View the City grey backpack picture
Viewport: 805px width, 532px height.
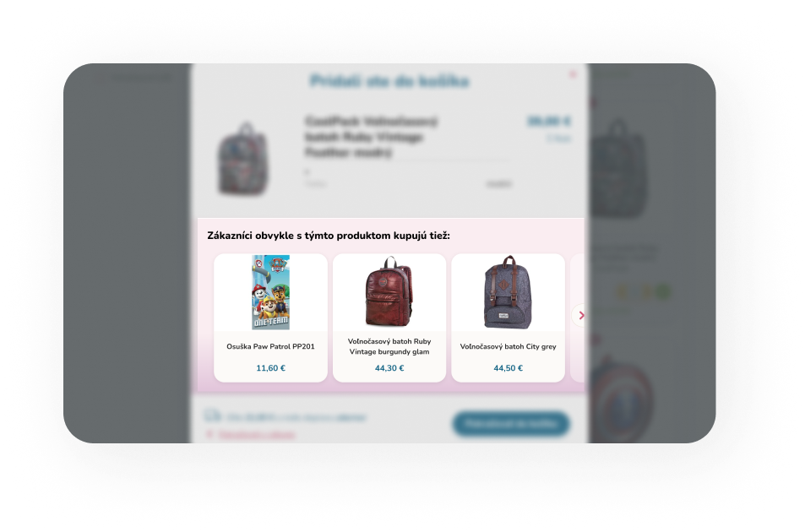pyautogui.click(x=508, y=292)
